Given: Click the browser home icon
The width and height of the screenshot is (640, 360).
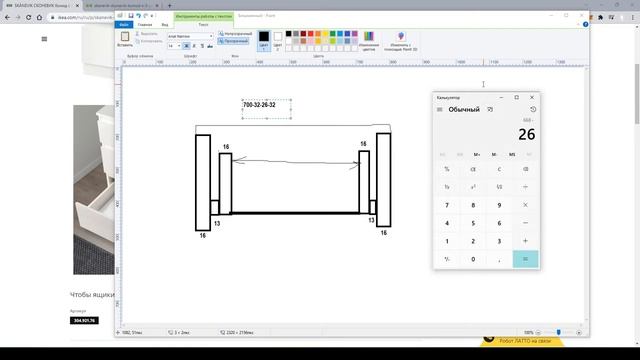Looking at the screenshot, I should [x=39, y=18].
